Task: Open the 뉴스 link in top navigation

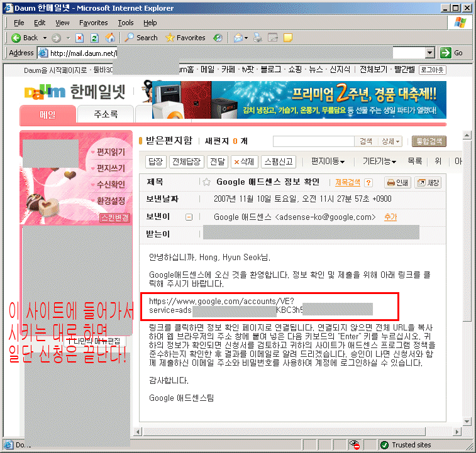Action: 316,70
